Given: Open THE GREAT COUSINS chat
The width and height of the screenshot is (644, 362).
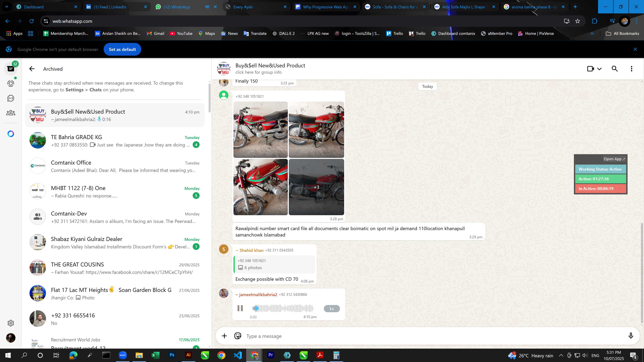Looking at the screenshot, I should (x=115, y=268).
